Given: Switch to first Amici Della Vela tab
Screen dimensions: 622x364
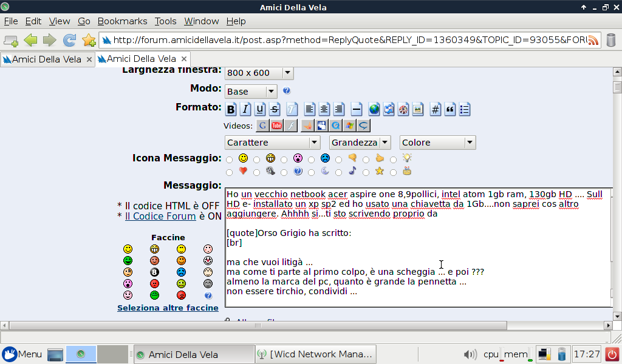Looking at the screenshot, I should click(47, 59).
